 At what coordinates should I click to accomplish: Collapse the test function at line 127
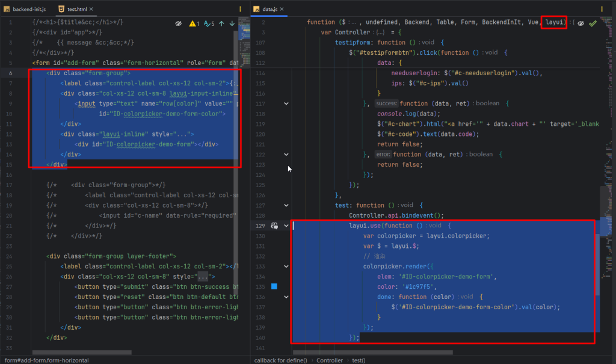coord(286,205)
